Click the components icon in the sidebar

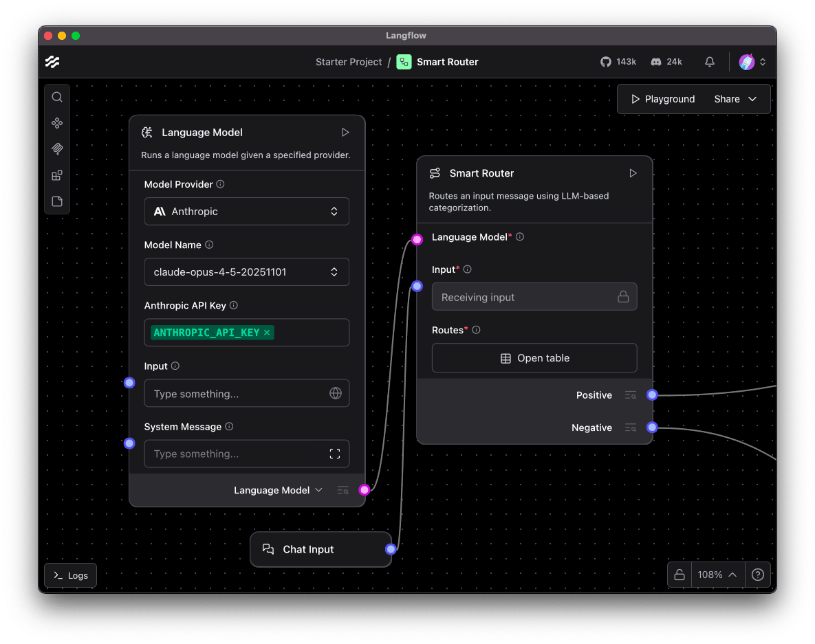pyautogui.click(x=57, y=123)
